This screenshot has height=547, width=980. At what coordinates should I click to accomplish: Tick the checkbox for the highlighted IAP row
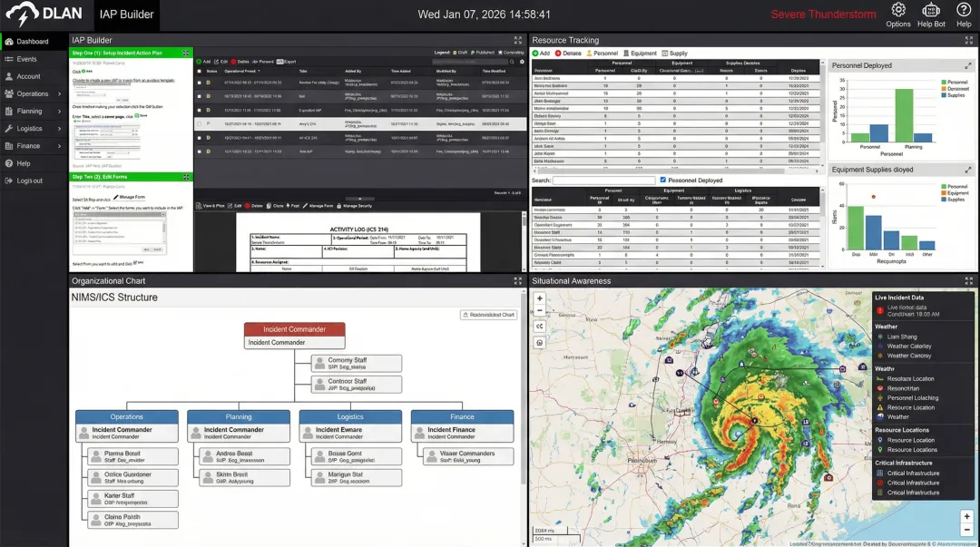[x=199, y=123]
